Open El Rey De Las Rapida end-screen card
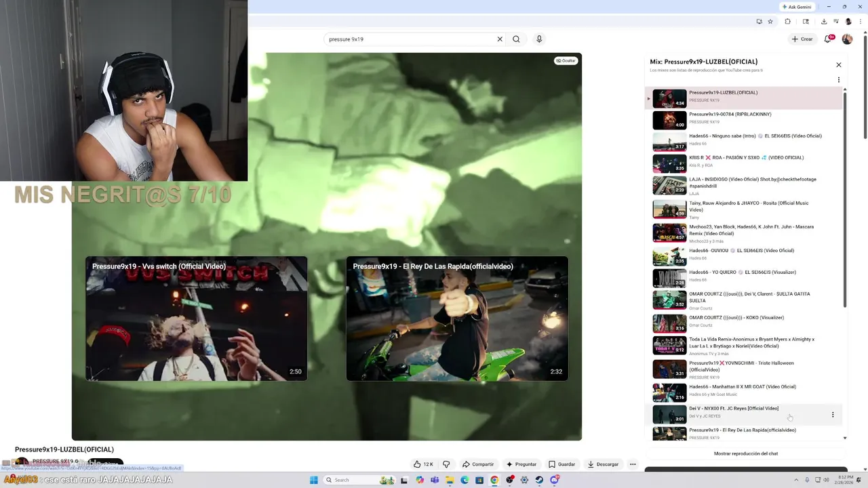This screenshot has width=868, height=488. 457,319
